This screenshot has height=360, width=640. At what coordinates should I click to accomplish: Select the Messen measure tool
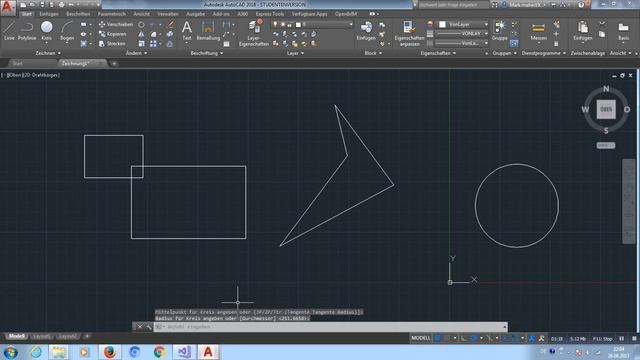coord(538,32)
